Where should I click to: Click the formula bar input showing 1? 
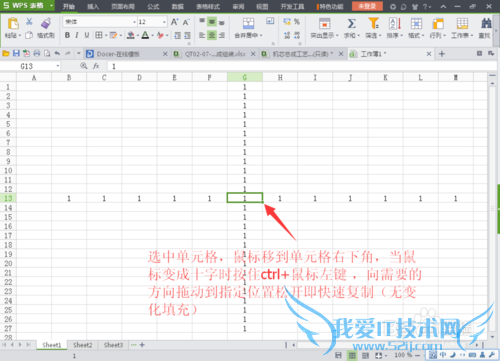[x=302, y=66]
